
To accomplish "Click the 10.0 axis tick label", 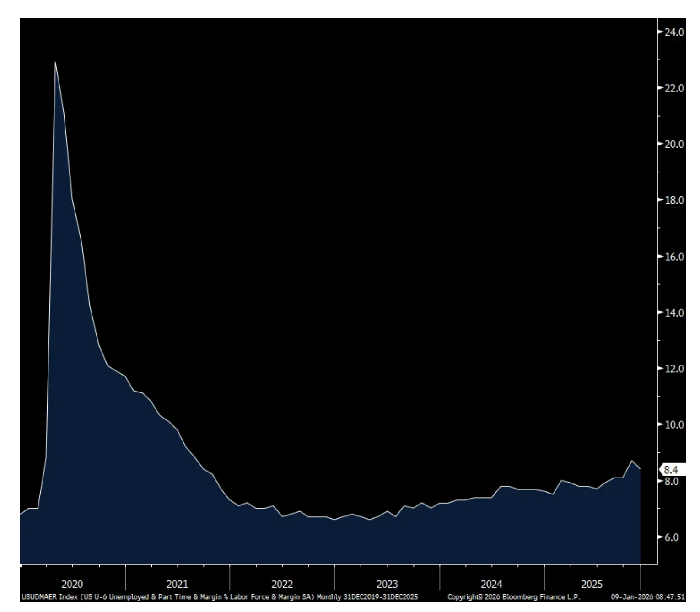I will point(674,425).
